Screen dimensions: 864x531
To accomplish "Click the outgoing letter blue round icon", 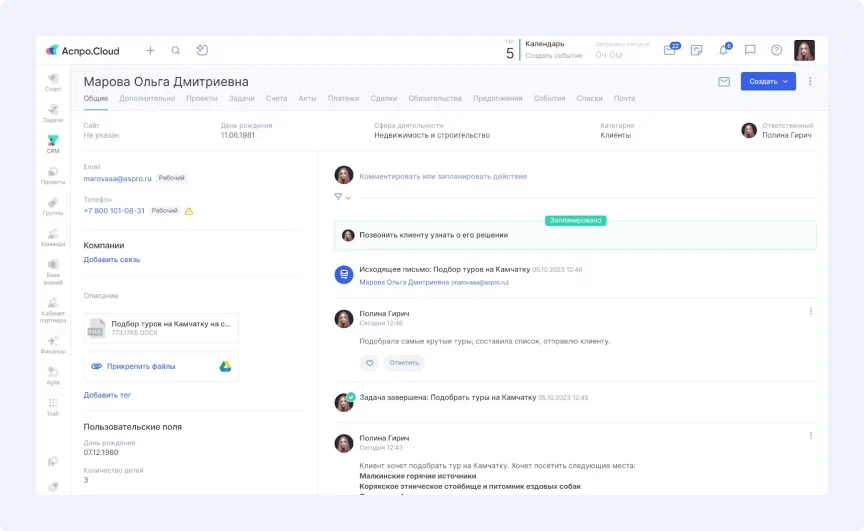I will pyautogui.click(x=344, y=274).
